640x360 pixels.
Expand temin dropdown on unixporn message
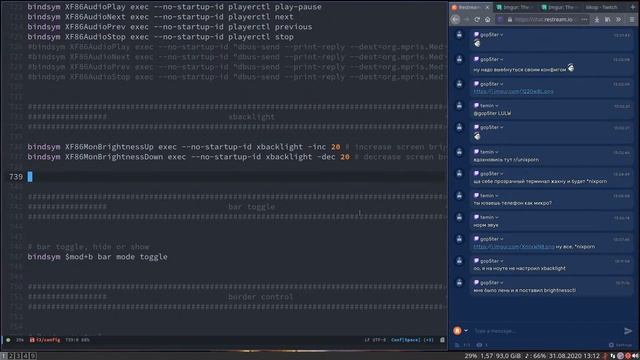click(x=497, y=152)
